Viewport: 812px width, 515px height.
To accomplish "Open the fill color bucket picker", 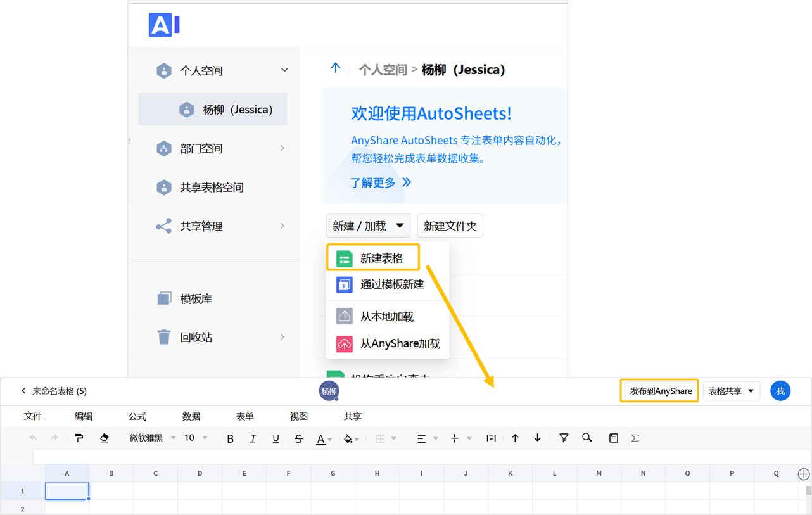I will (x=351, y=438).
